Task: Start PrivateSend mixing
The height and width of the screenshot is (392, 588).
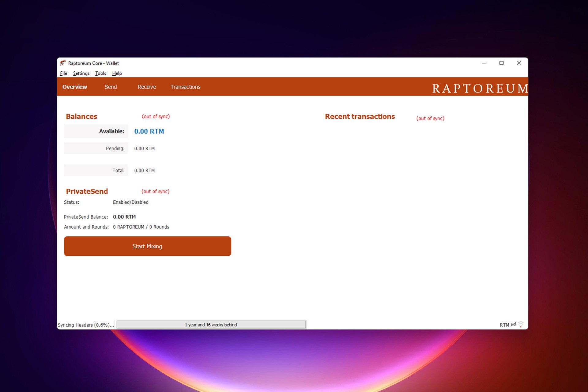Action: pos(147,246)
